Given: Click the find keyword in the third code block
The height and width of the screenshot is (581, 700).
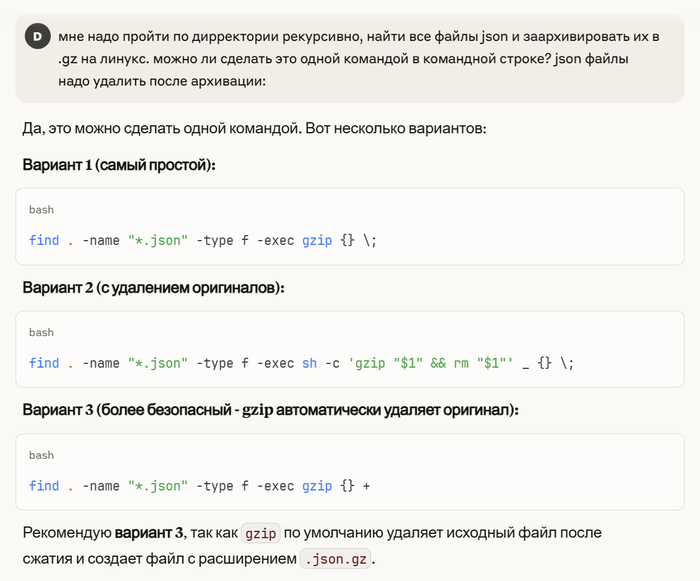Looking at the screenshot, I should [44, 486].
